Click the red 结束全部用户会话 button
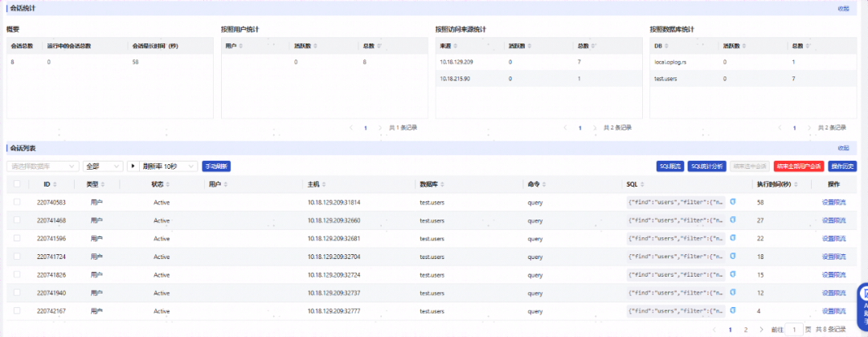The width and height of the screenshot is (868, 337). pyautogui.click(x=800, y=166)
